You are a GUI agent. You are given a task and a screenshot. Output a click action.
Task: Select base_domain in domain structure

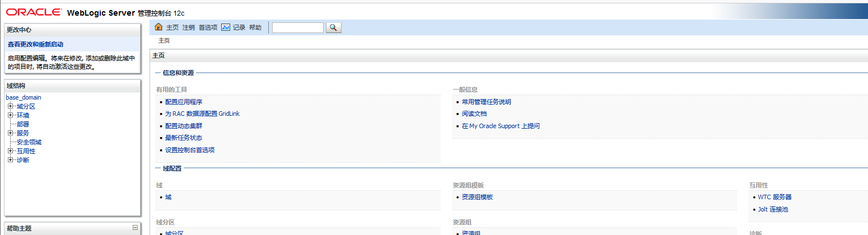pos(24,97)
